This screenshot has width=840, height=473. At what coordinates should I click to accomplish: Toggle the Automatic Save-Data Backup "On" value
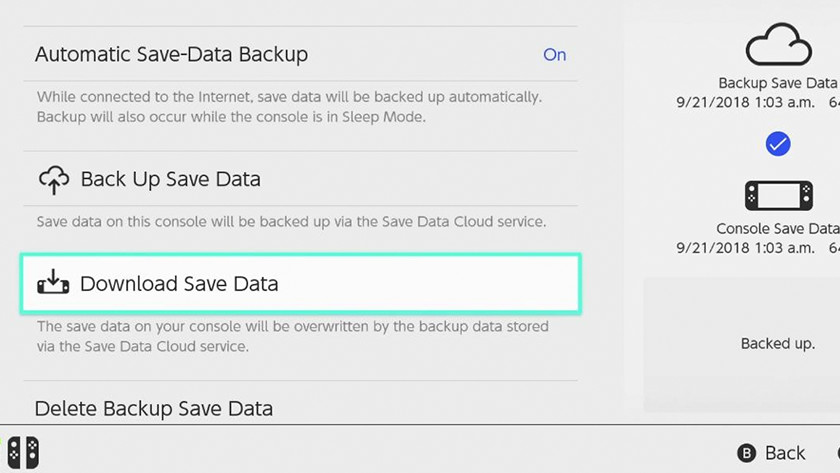click(554, 55)
